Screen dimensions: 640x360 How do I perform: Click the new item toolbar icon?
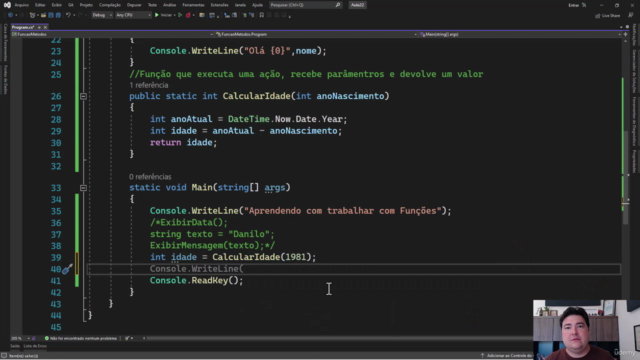[x=32, y=15]
